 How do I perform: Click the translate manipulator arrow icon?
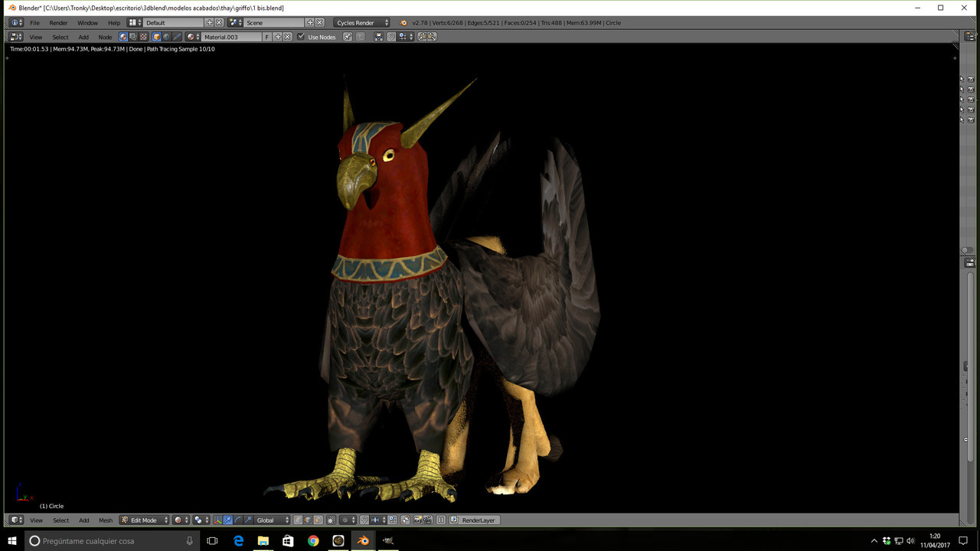227,520
